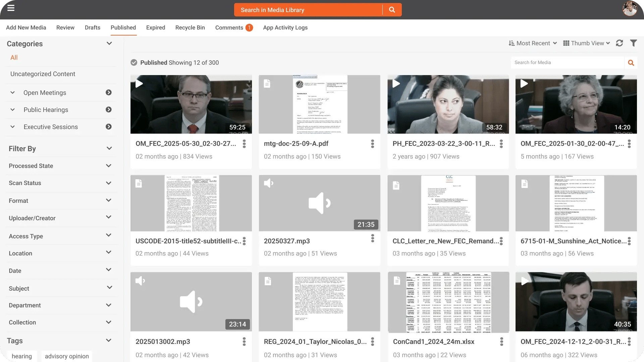Open the filter funnel icon
Viewport: 644px width, 362px height.
point(633,43)
